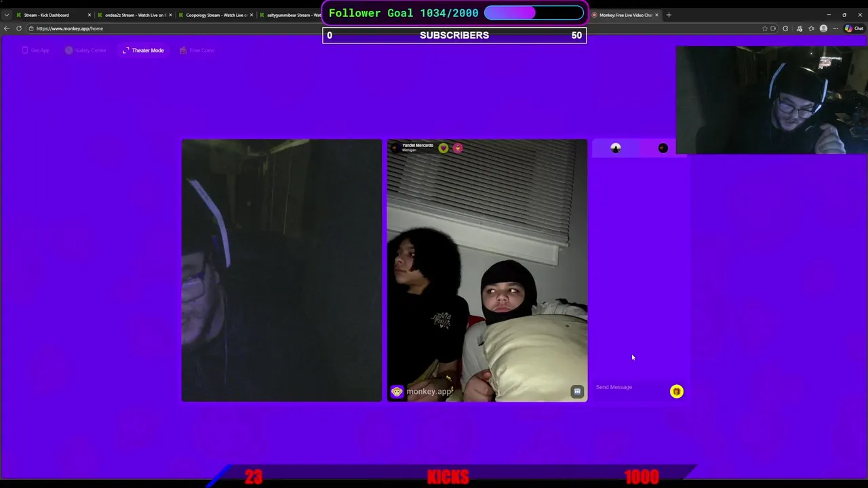The height and width of the screenshot is (488, 868).
Task: Click the Yandel Mercardo profile avatar
Action: (395, 147)
